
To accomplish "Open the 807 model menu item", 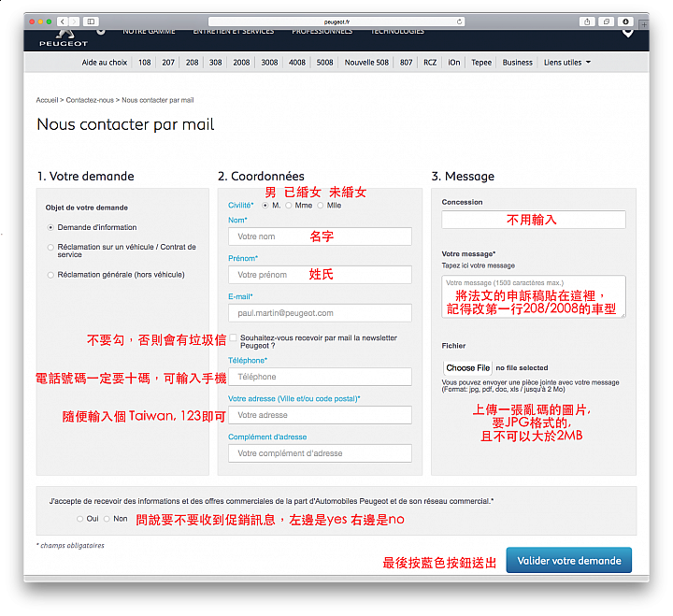I will pyautogui.click(x=406, y=63).
